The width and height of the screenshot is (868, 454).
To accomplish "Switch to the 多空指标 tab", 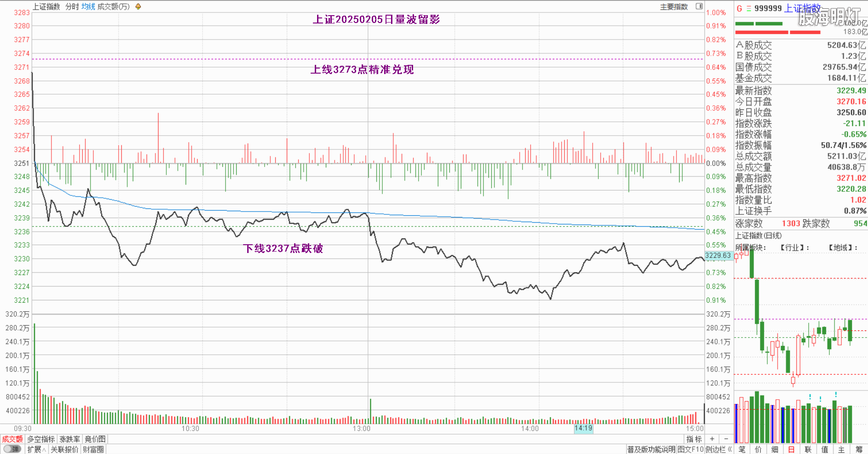I will (x=41, y=439).
